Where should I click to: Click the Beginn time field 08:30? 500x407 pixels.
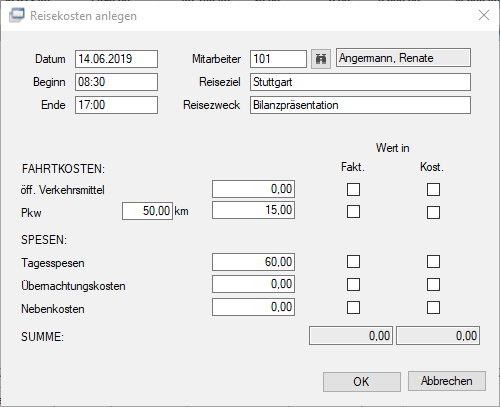116,82
